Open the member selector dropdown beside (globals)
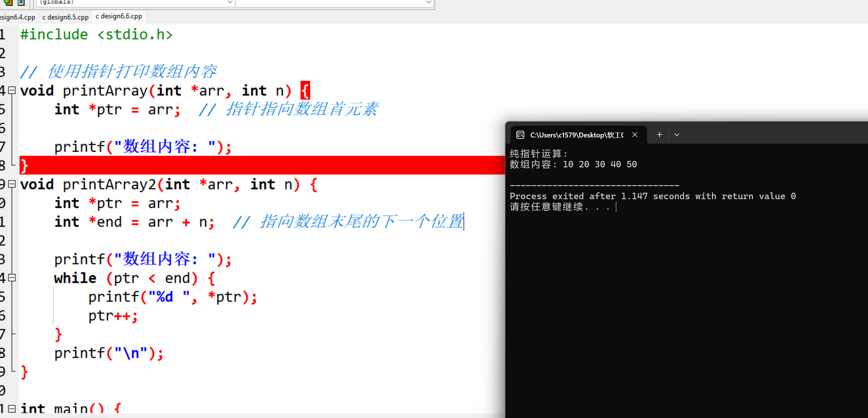Image resolution: width=868 pixels, height=418 pixels. 428,2
